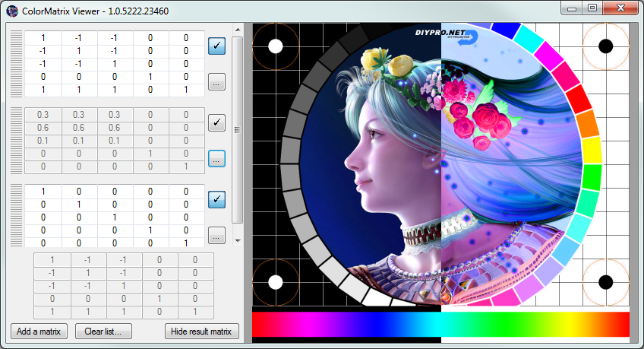The width and height of the screenshot is (644, 349).
Task: Click result matrix cell in row two, column two
Action: [x=88, y=272]
